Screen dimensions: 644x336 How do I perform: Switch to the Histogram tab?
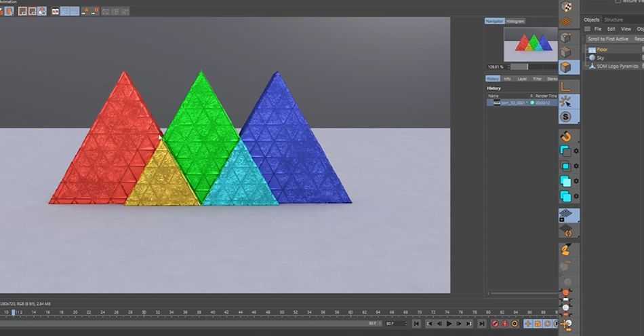(x=515, y=21)
